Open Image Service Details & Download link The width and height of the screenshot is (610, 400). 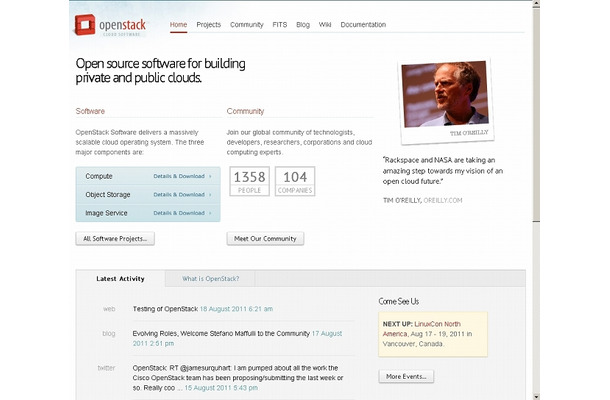click(x=179, y=213)
